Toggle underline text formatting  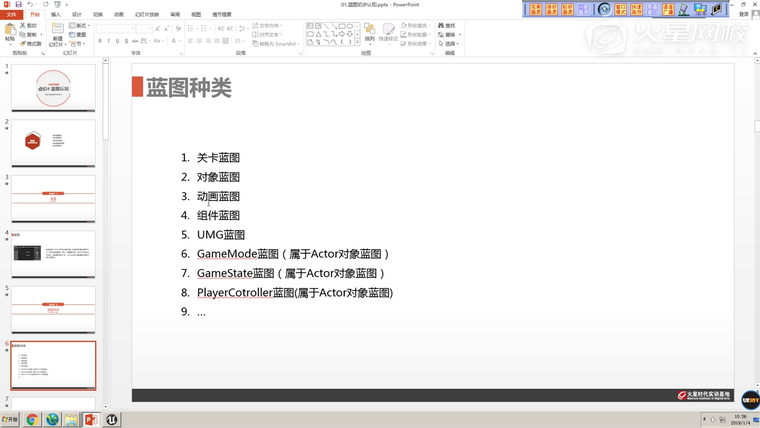[x=117, y=41]
